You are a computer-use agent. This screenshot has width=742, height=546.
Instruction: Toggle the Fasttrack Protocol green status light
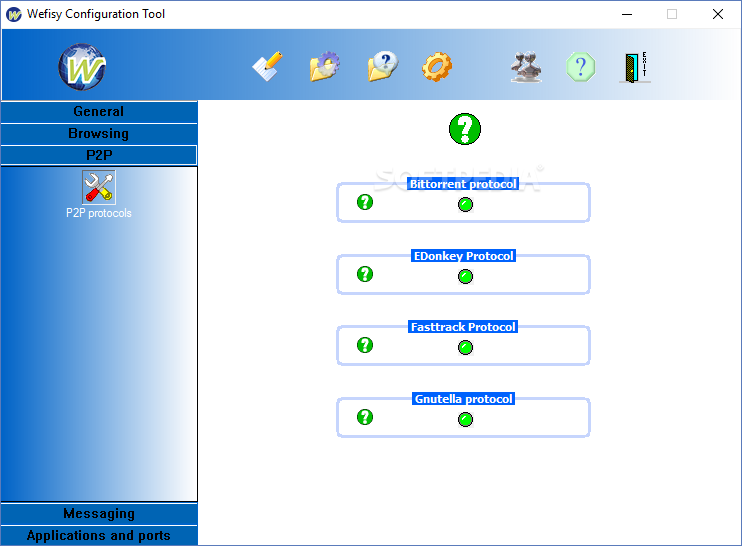pos(466,348)
